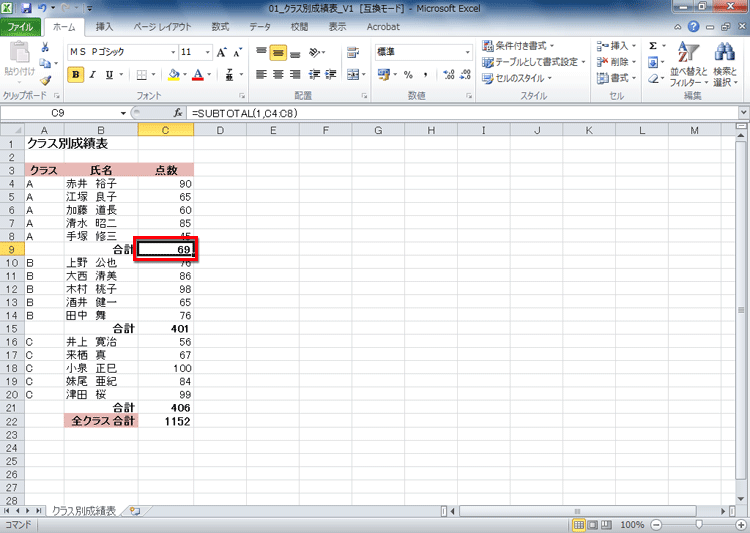The image size is (750, 533).
Task: Switch to the 数式 tab
Action: 221,27
